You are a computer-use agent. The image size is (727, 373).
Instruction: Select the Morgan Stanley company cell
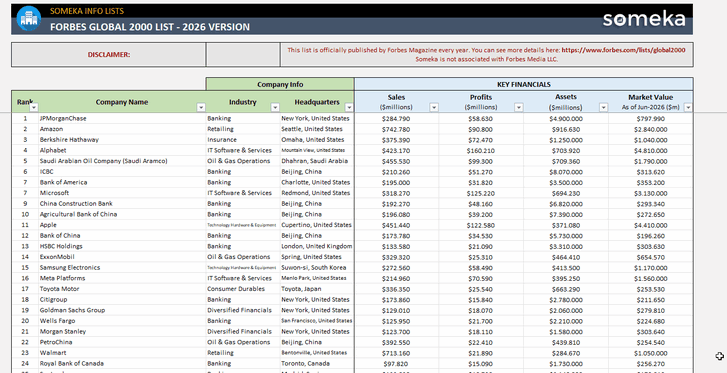pos(122,332)
